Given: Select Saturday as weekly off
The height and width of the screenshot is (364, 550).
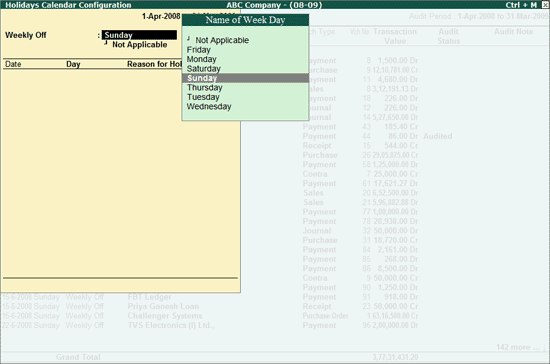Looking at the screenshot, I should point(203,69).
